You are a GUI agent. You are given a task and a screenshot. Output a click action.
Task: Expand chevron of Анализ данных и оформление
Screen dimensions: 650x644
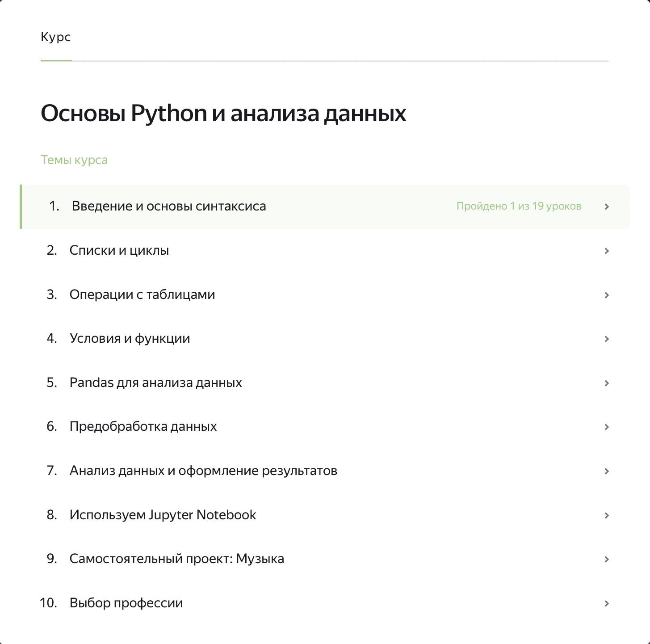tap(607, 471)
